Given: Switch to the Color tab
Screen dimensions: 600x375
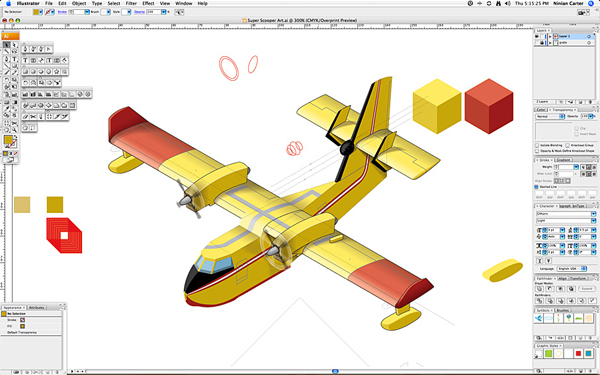Looking at the screenshot, I should 541,110.
